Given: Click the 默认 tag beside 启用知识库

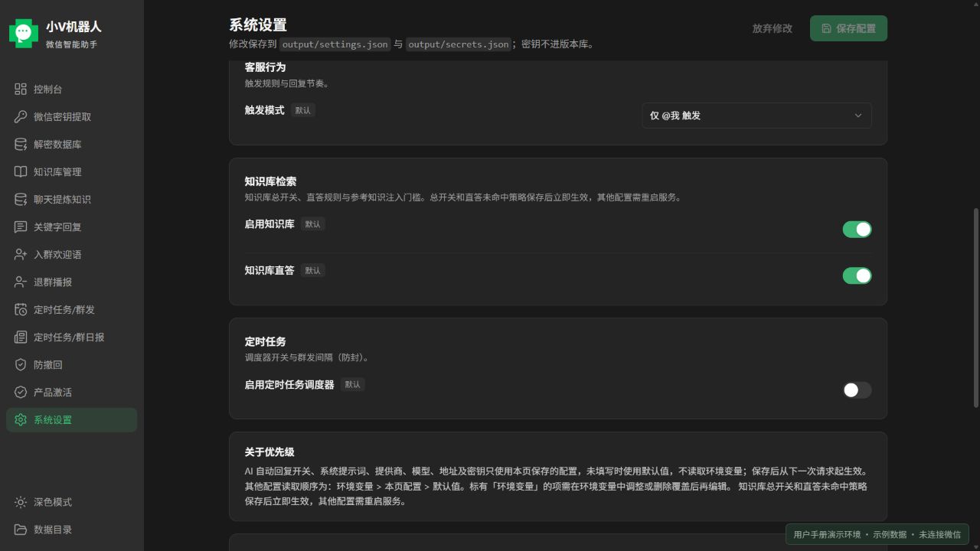Looking at the screenshot, I should pyautogui.click(x=312, y=224).
